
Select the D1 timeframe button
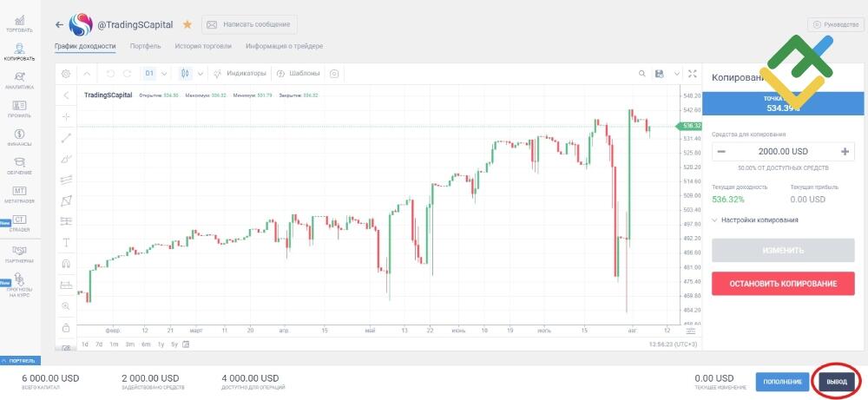tap(149, 74)
